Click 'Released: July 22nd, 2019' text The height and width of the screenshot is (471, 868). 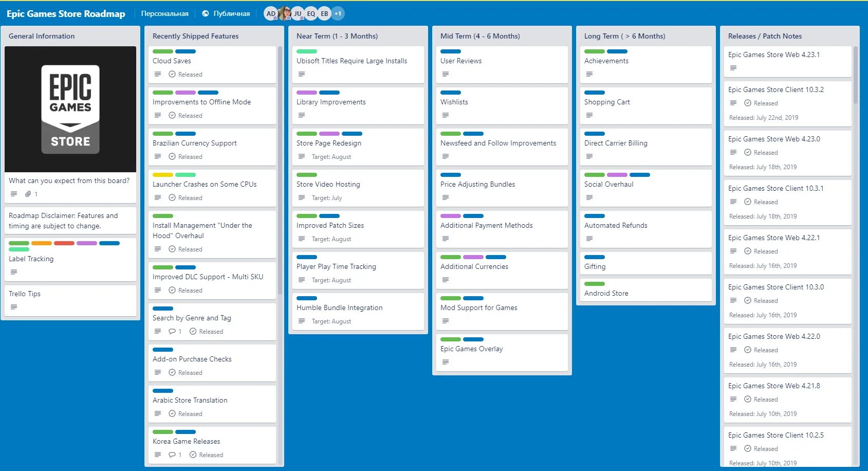(x=764, y=118)
